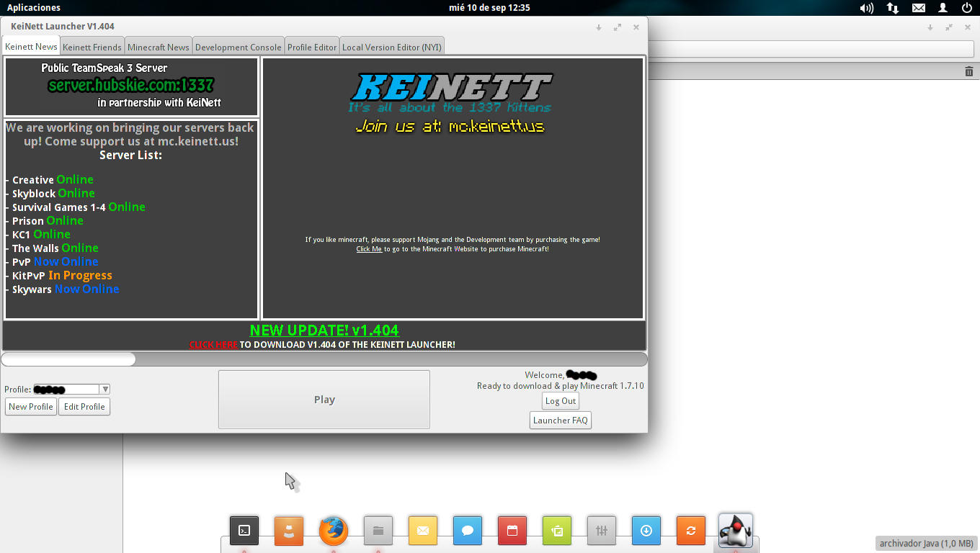Image resolution: width=980 pixels, height=553 pixels.
Task: Click the New Profile button
Action: click(x=31, y=407)
